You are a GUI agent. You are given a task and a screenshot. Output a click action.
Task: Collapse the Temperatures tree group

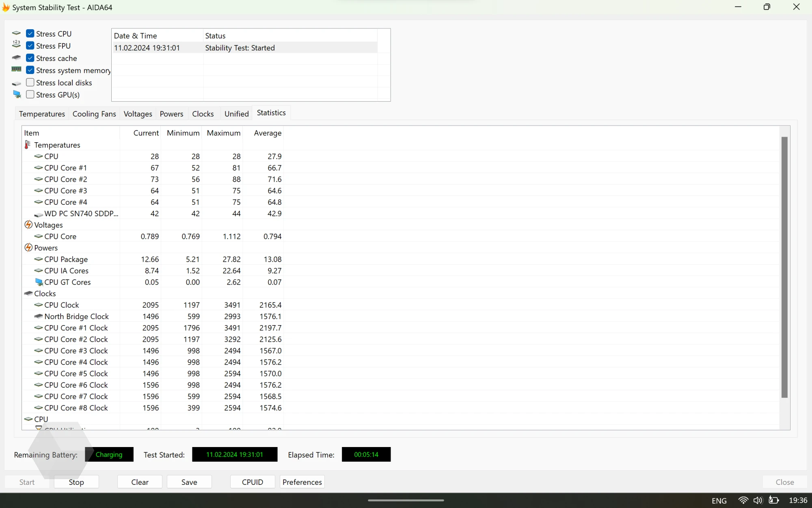57,145
